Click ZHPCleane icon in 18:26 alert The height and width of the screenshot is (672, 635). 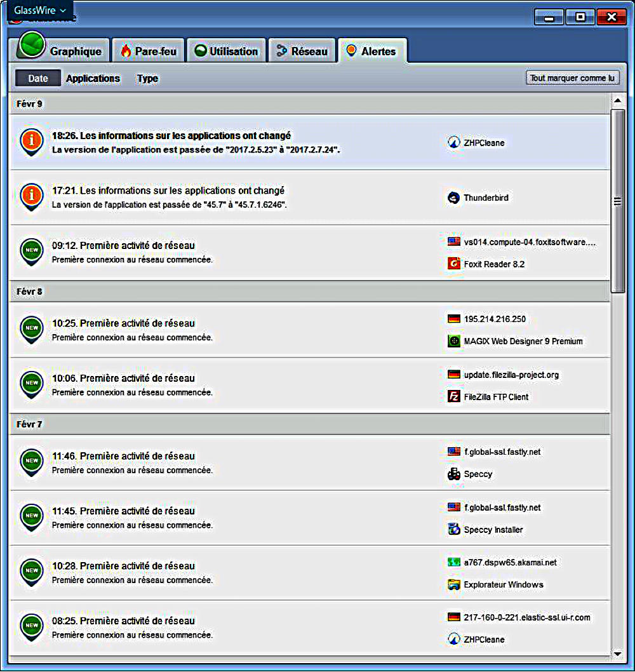coord(454,142)
